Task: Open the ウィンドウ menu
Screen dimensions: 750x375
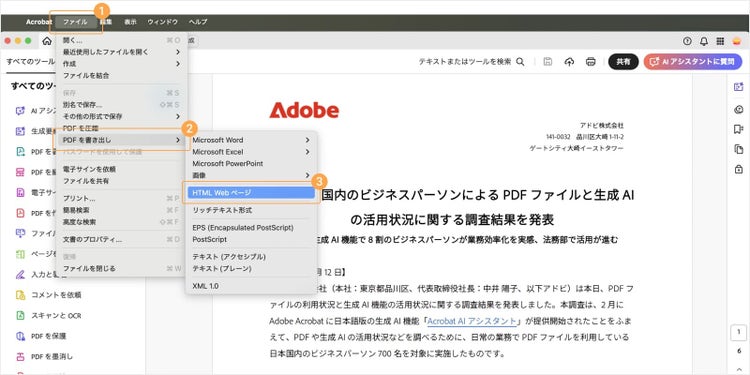Action: click(163, 22)
